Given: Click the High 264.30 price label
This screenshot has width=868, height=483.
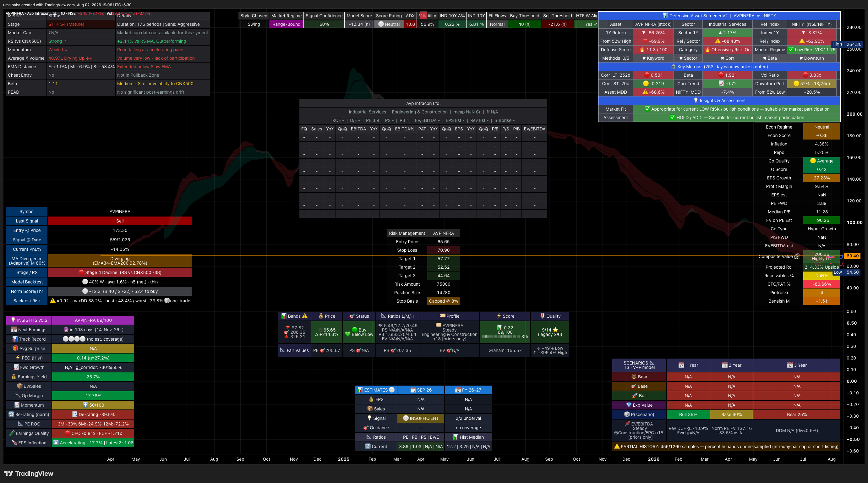Looking at the screenshot, I should click(846, 44).
